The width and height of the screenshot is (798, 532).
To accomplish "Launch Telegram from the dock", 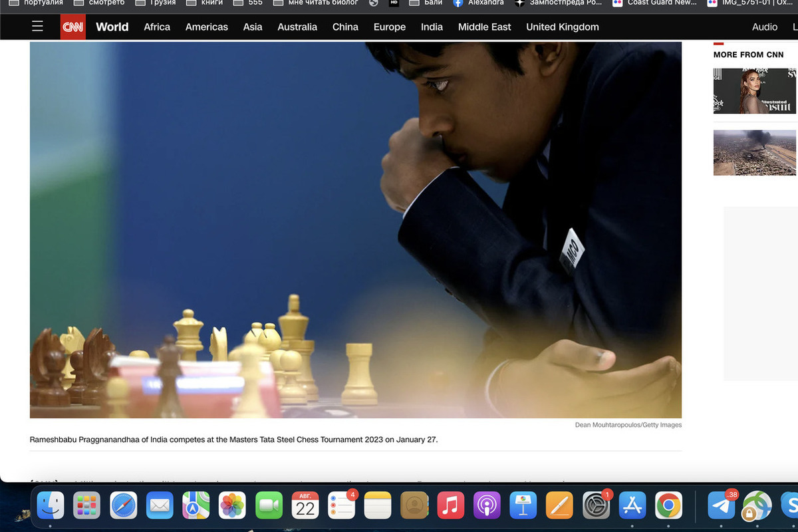I will [722, 506].
